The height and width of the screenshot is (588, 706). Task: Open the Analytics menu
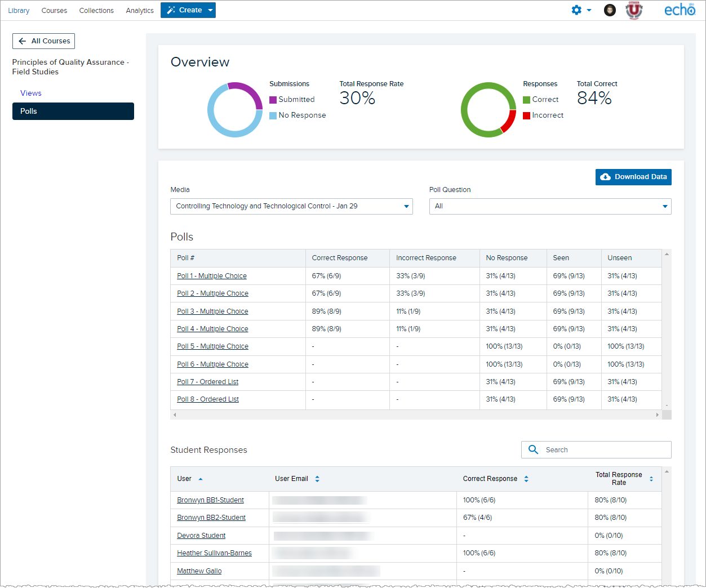140,10
